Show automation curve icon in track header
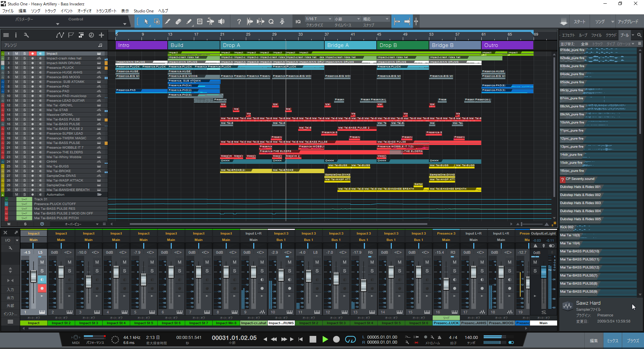644x349 pixels. 60,35
